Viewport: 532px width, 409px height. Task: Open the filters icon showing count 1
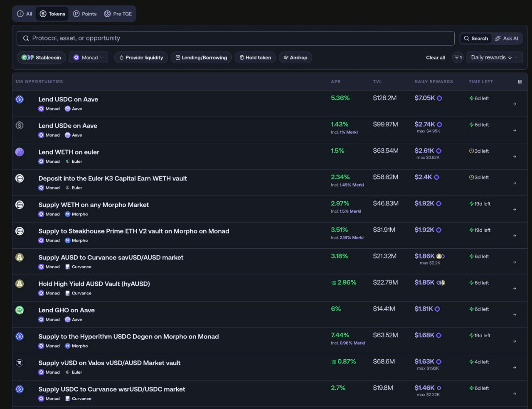458,58
